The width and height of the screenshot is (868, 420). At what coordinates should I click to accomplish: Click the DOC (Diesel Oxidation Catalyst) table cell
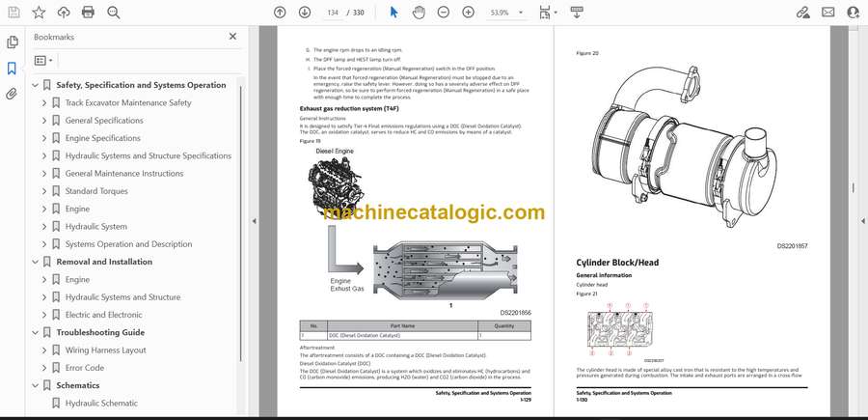click(402, 336)
